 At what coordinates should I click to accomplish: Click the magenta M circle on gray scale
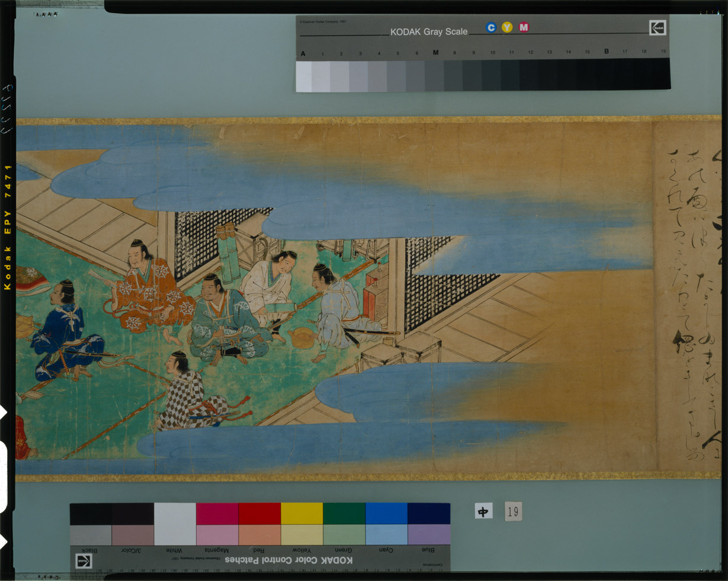click(x=524, y=27)
